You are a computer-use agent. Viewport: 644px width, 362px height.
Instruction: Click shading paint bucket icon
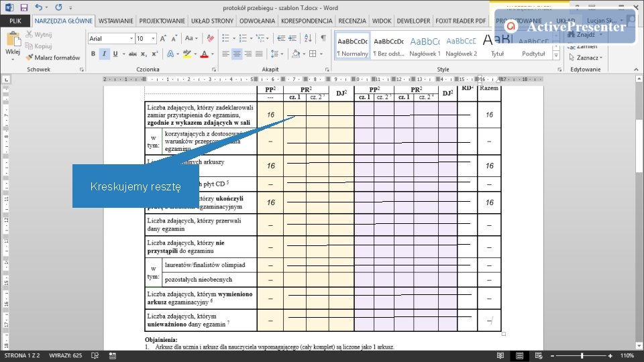[x=295, y=54]
